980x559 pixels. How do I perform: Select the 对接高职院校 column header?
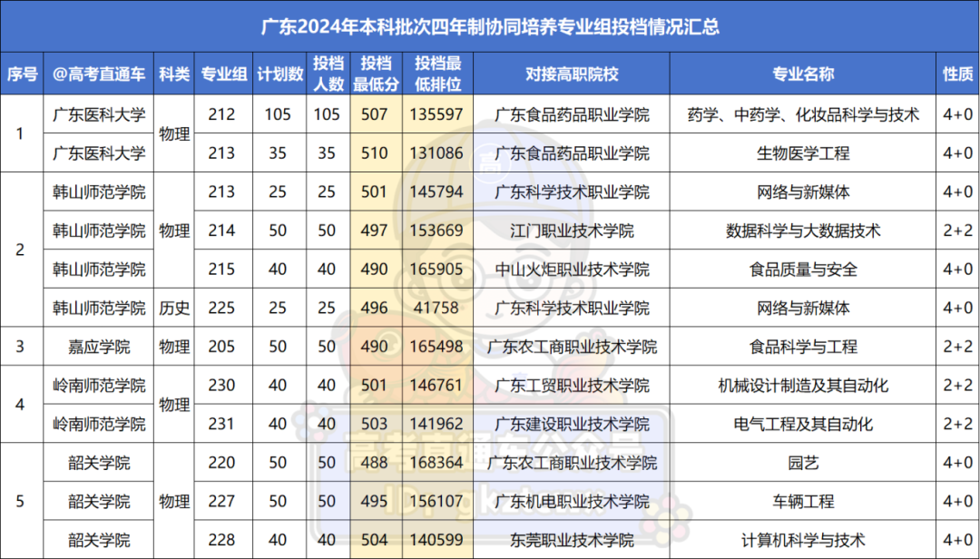point(572,74)
